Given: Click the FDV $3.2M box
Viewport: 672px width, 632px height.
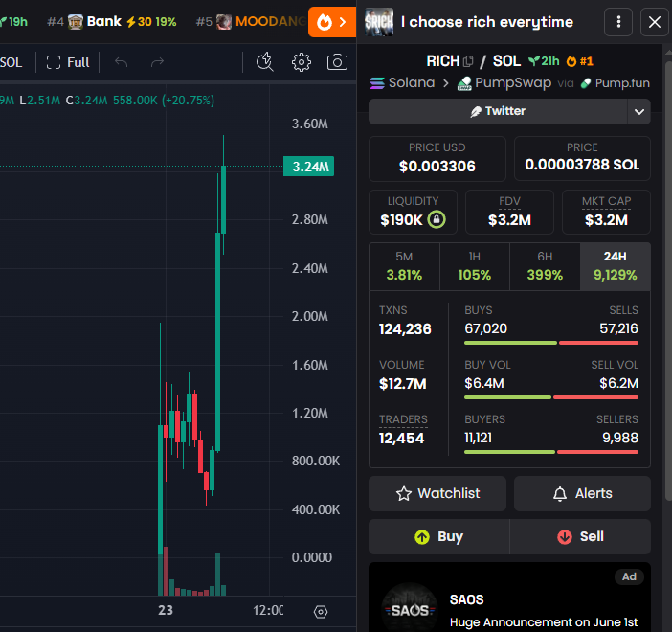Looking at the screenshot, I should coord(509,213).
